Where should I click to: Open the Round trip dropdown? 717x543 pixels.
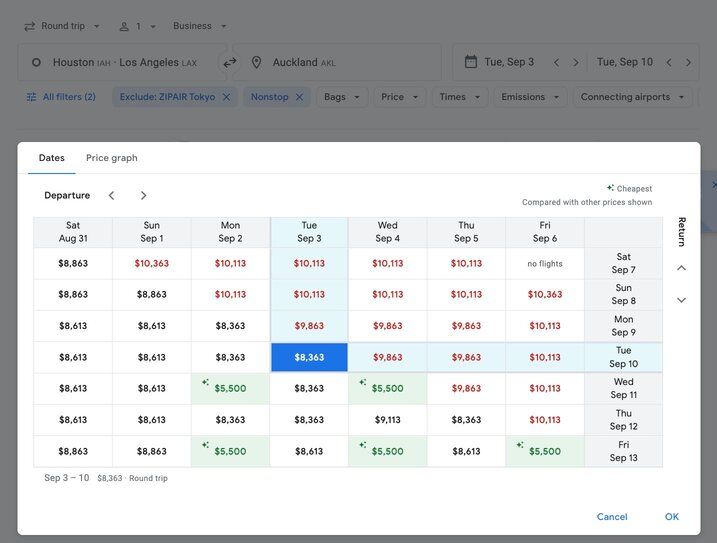[x=61, y=26]
